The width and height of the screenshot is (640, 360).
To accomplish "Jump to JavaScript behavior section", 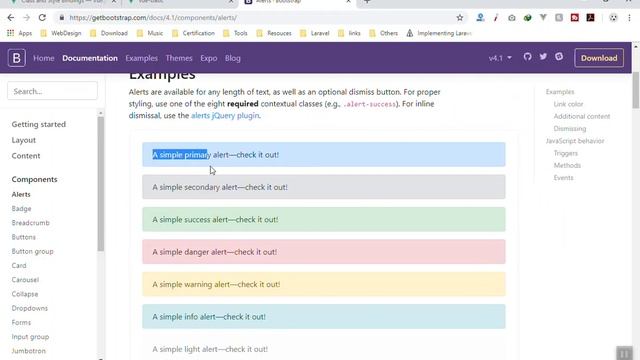I will tap(575, 141).
